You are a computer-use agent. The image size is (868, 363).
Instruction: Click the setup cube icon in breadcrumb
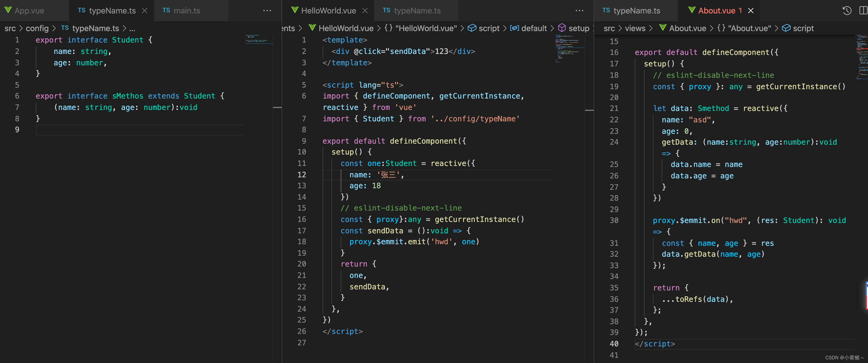coord(562,28)
